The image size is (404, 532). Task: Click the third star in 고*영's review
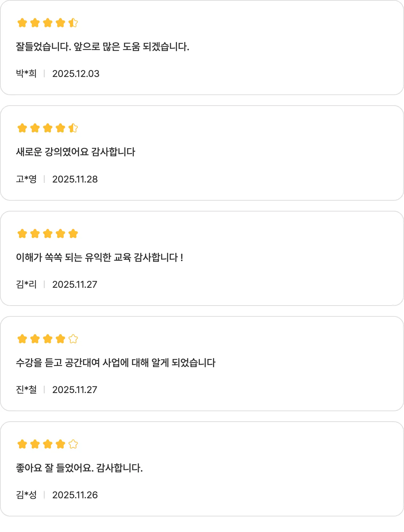pos(48,128)
